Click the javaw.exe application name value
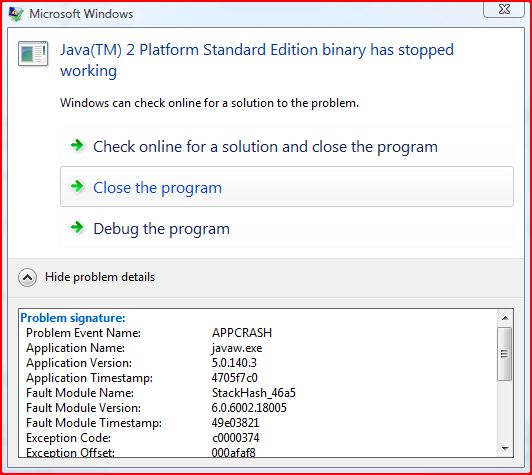Image resolution: width=532 pixels, height=475 pixels. tap(237, 348)
